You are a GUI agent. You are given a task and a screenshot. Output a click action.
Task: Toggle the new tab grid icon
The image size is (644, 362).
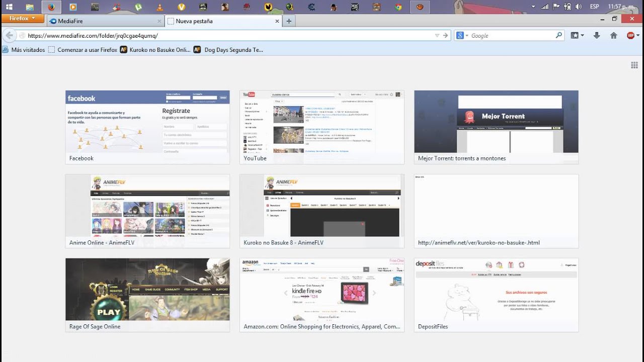pos(634,65)
